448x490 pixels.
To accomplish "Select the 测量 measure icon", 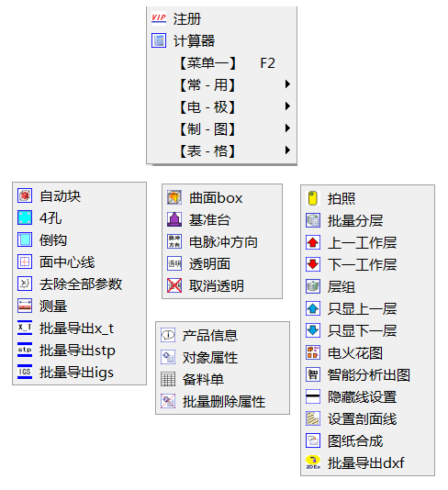I will (x=25, y=306).
